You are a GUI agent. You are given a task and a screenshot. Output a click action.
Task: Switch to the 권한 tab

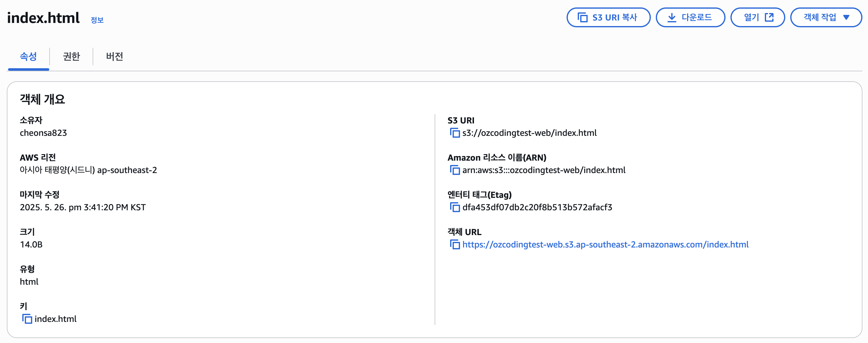tap(72, 56)
